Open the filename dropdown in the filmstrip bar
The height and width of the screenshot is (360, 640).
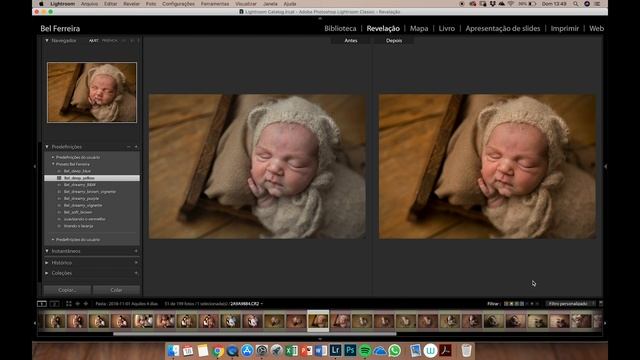[x=262, y=304]
